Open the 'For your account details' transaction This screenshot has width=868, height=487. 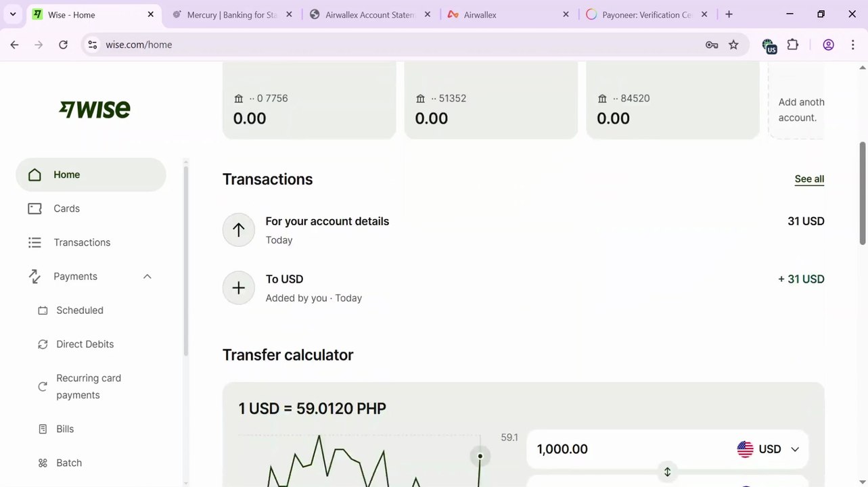[523, 230]
